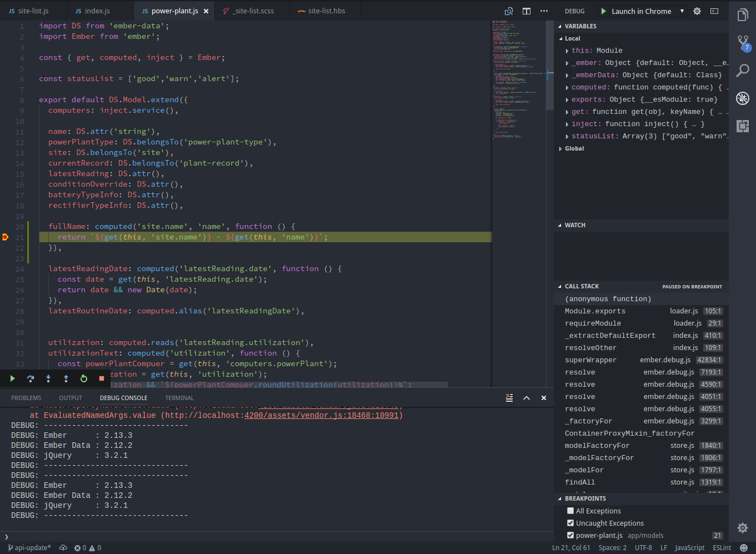
Task: Disable the power-plant.js breakpoint checkbox
Action: (x=570, y=535)
